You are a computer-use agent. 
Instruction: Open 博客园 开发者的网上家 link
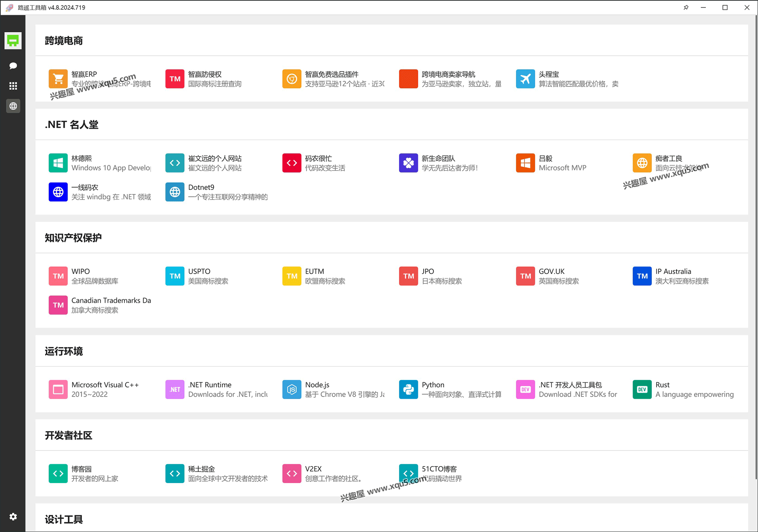83,474
